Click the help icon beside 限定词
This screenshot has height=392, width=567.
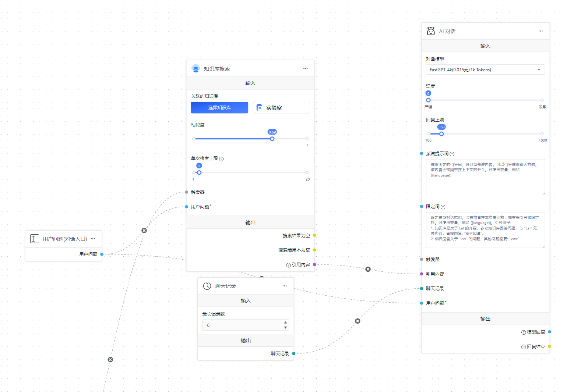point(443,207)
